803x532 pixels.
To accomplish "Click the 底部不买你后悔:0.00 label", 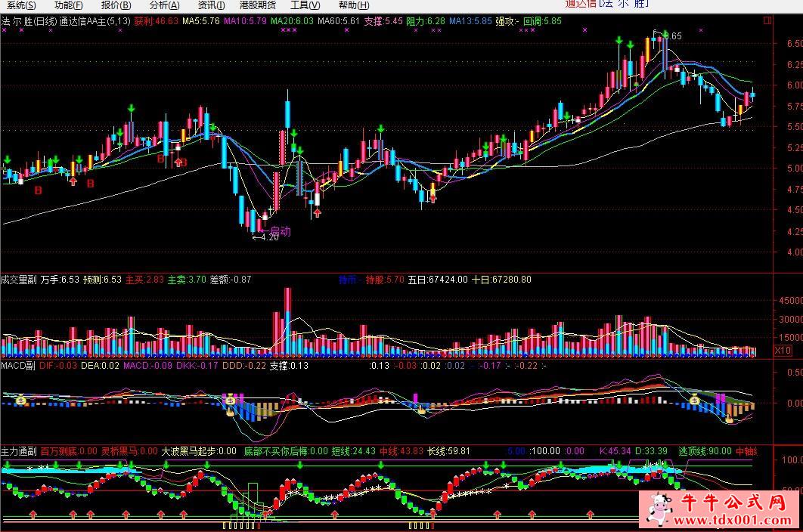I will point(286,451).
